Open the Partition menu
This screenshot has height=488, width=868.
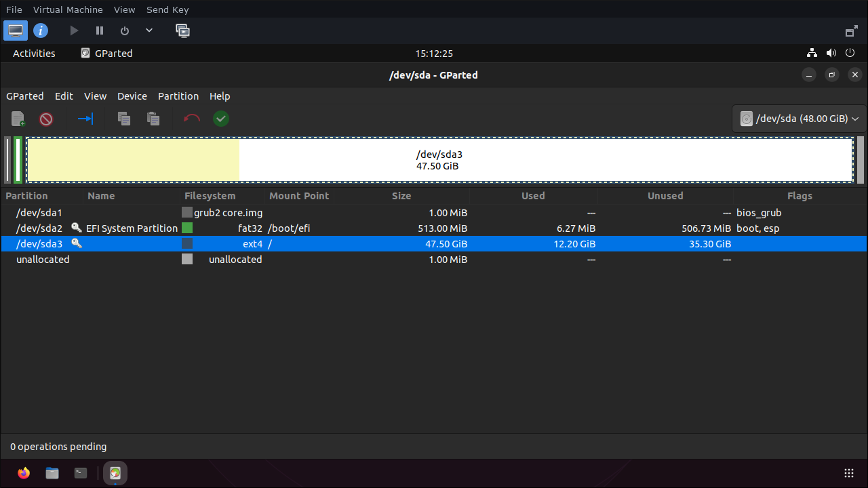pyautogui.click(x=178, y=96)
